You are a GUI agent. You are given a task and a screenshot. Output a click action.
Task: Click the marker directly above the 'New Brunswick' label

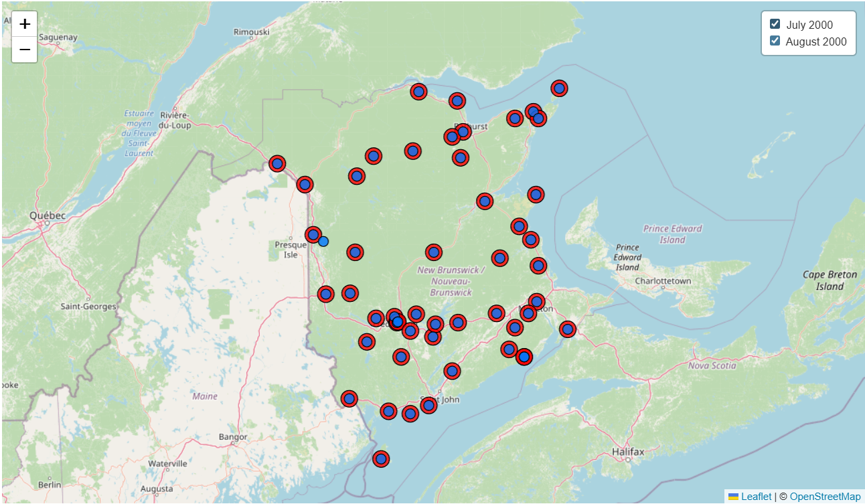pyautogui.click(x=434, y=252)
